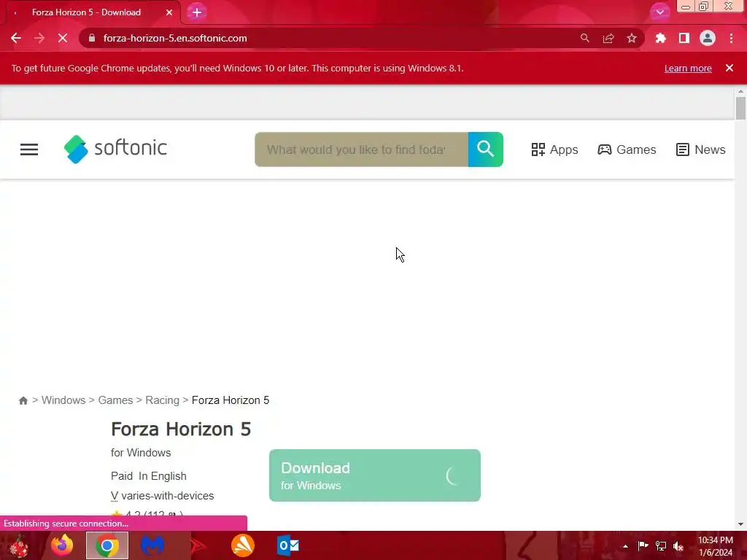Viewport: 747px width, 560px height.
Task: Open the Games breadcrumb link
Action: [115, 400]
